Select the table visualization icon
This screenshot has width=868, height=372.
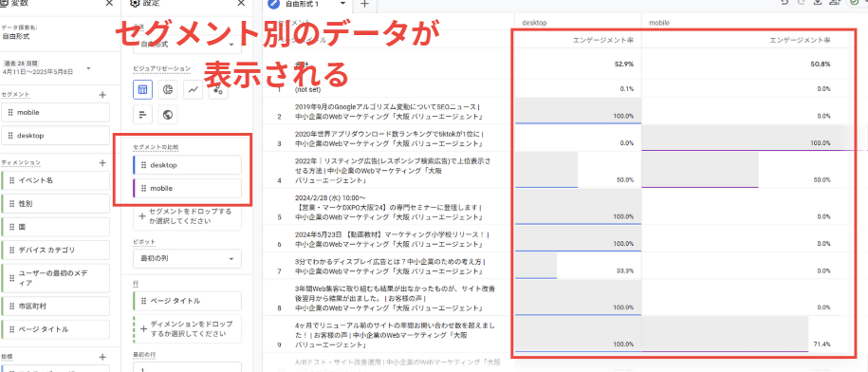[142, 89]
